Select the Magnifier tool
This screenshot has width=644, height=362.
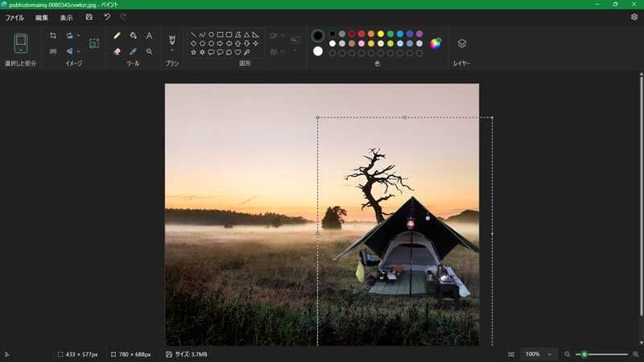point(149,51)
